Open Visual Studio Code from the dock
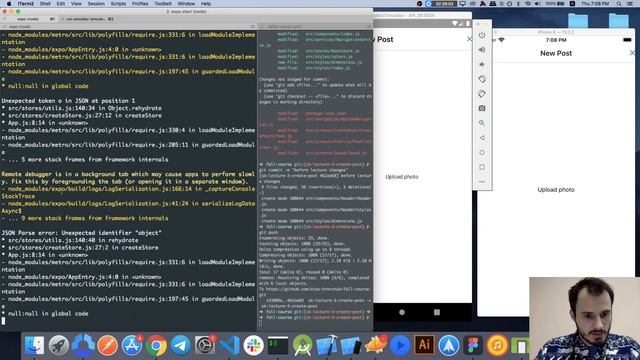This screenshot has width=640, height=360. [x=229, y=345]
